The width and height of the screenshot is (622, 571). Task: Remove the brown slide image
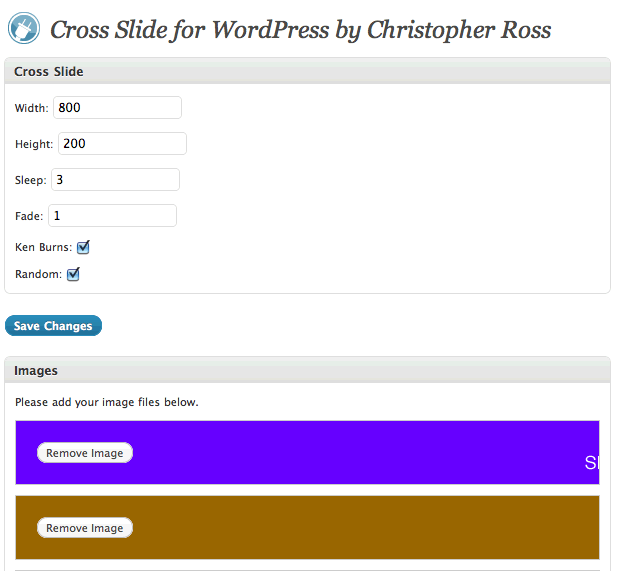(85, 528)
